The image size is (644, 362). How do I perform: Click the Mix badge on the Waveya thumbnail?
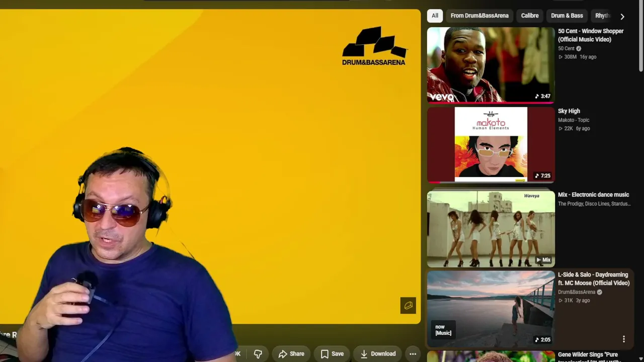pyautogui.click(x=543, y=260)
